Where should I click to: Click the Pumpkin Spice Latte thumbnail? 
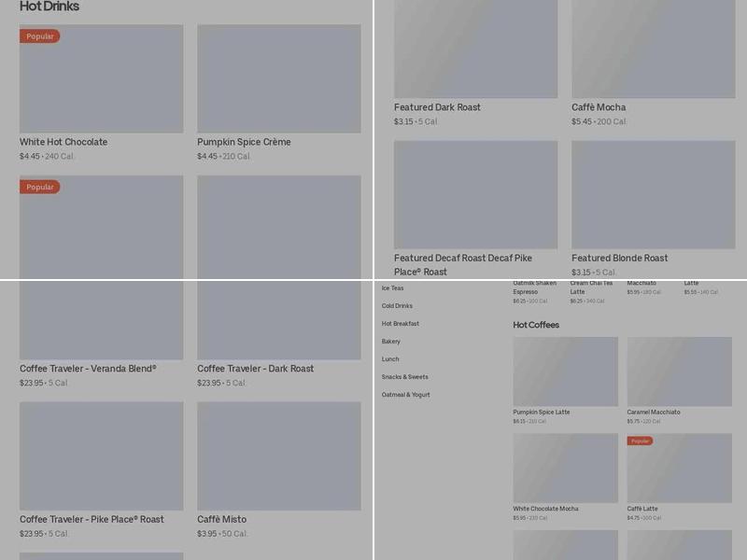565,371
